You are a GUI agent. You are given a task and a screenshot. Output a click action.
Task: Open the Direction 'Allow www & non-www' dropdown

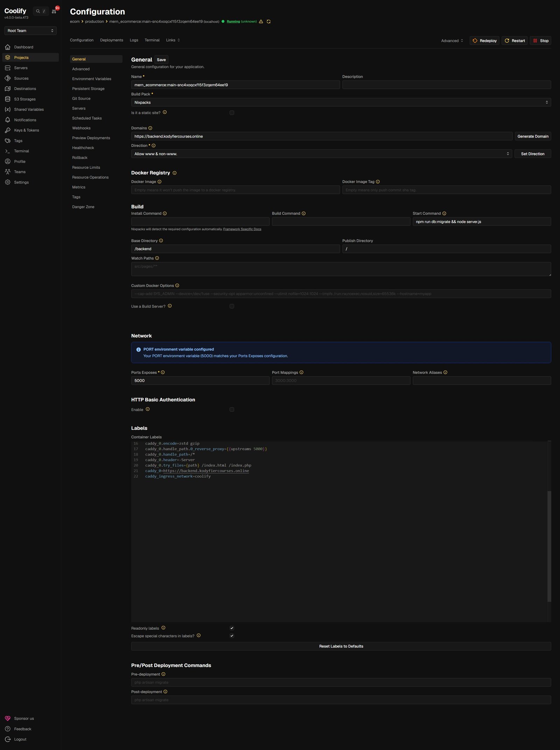click(322, 154)
